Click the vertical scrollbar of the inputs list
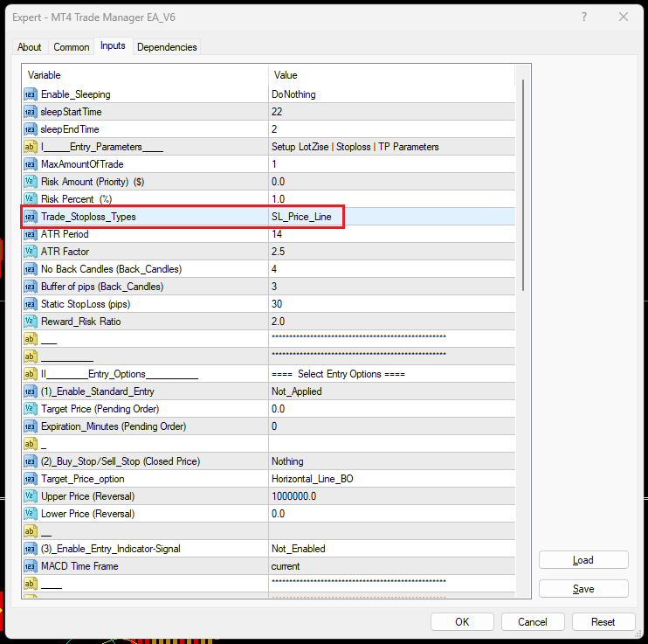This screenshot has width=648, height=644. point(523,184)
